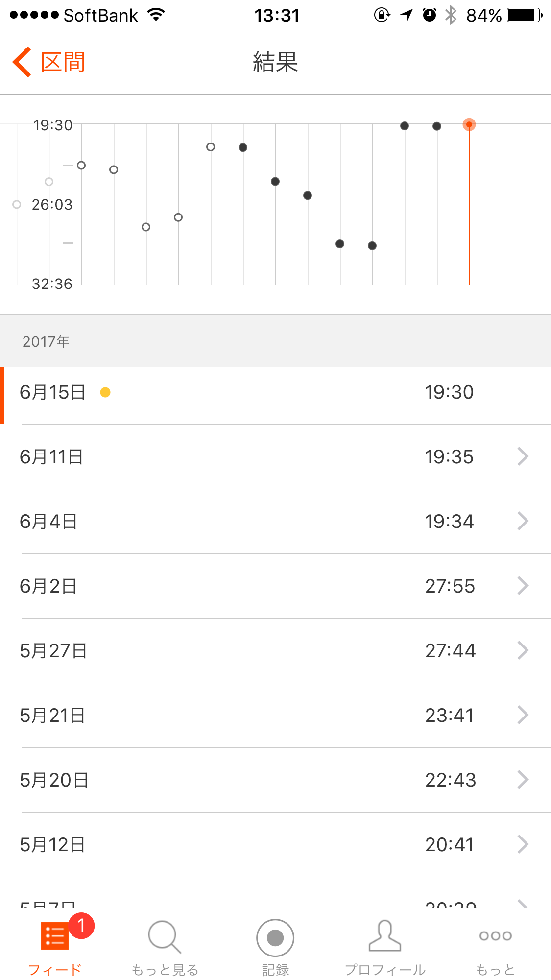This screenshot has height=980, width=551.
Task: Open the 5月12日 result row
Action: click(x=275, y=845)
